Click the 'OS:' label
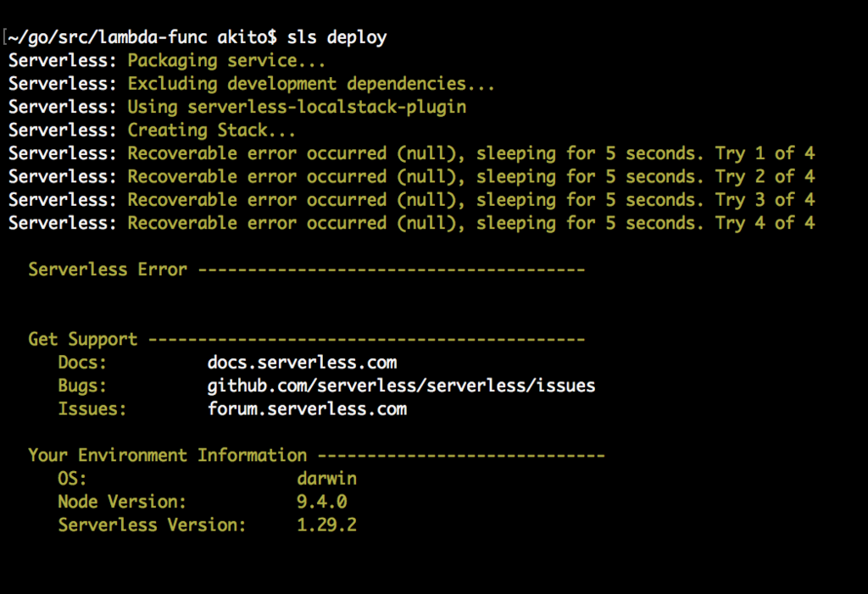The width and height of the screenshot is (868, 594). 72,479
